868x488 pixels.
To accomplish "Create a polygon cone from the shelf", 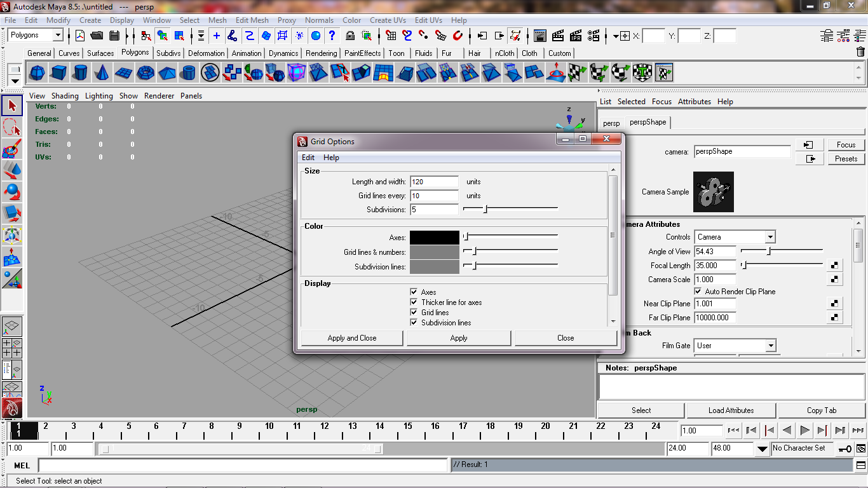I will 102,73.
